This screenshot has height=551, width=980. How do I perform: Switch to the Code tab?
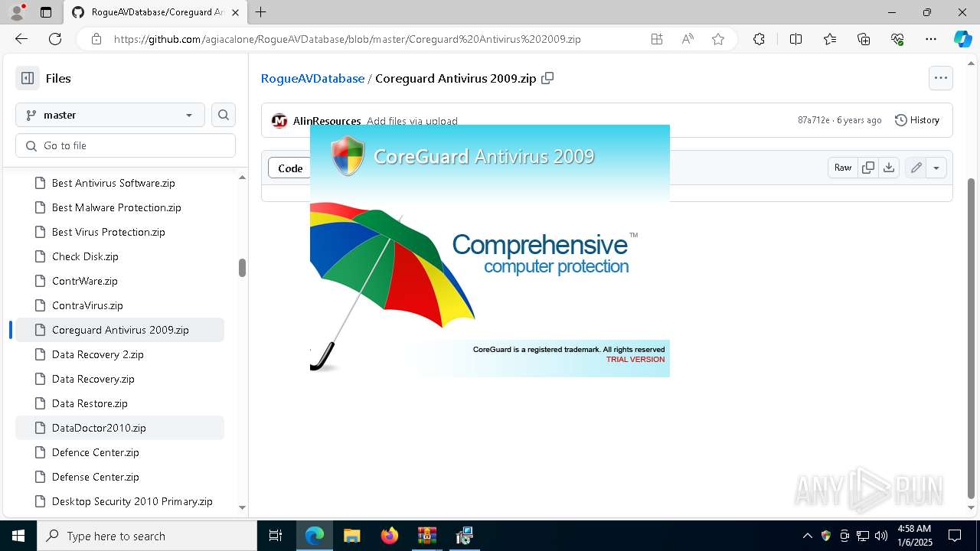pos(290,168)
